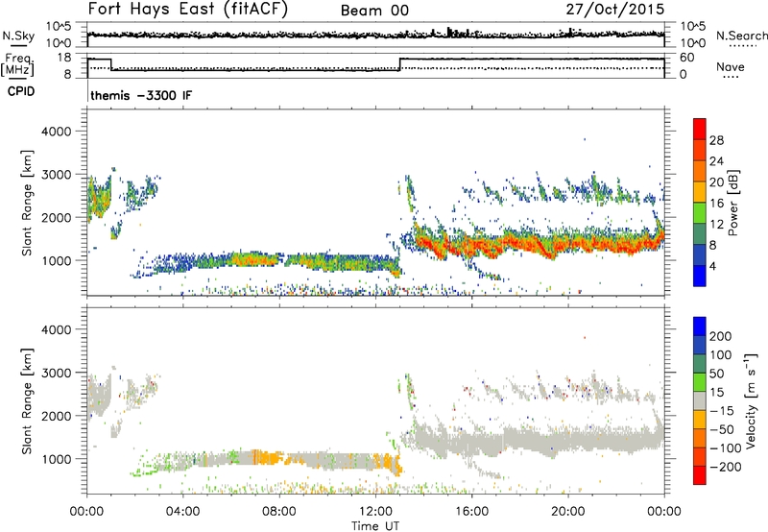The width and height of the screenshot is (768, 532).
Task: Click the '200' label on the velocity color bar
Action: click(x=721, y=336)
